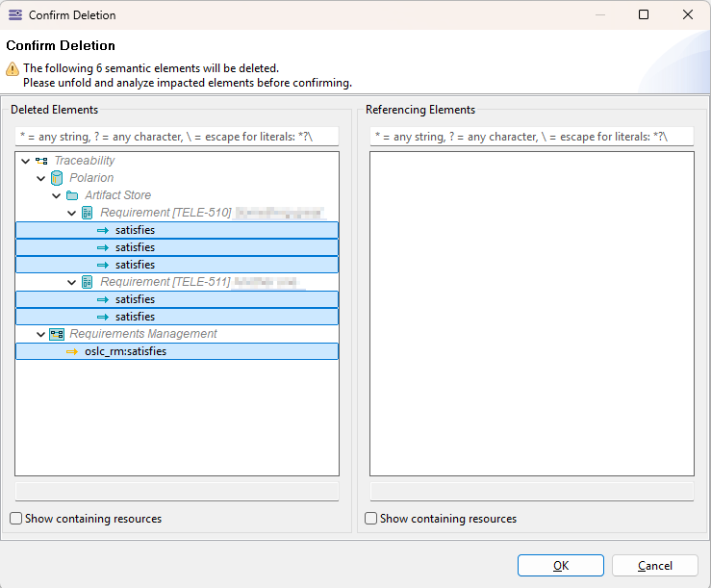
Task: Select the last satisfies item under TELE-511
Action: [177, 317]
